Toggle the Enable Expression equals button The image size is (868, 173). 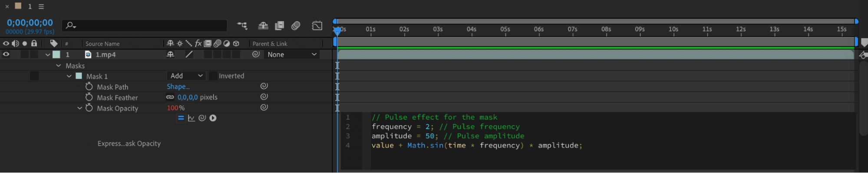(x=181, y=118)
